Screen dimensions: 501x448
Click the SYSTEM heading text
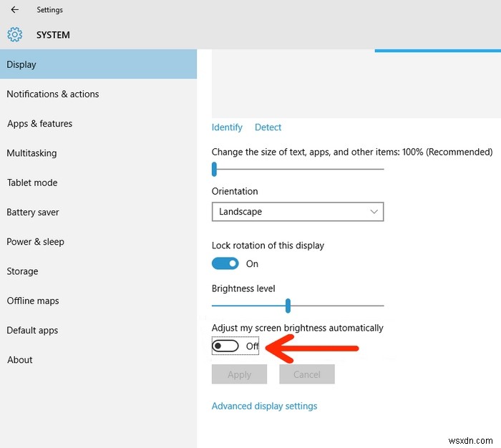point(53,35)
